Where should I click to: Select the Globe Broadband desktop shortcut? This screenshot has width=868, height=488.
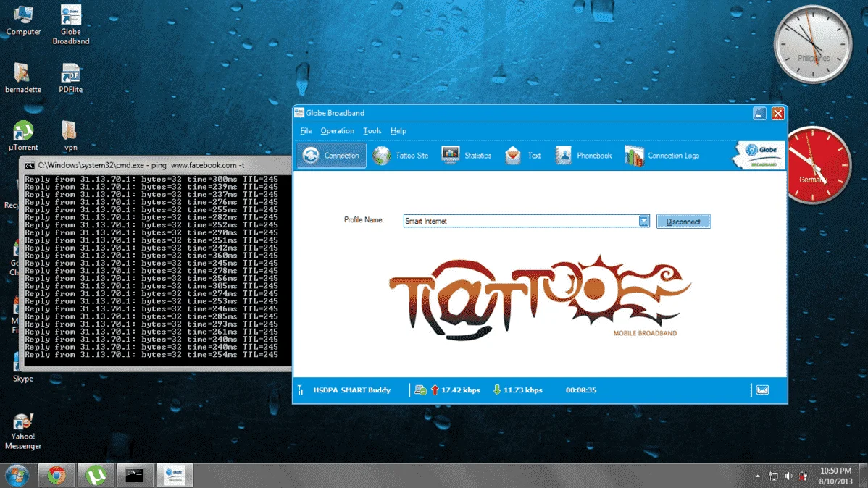[71, 25]
